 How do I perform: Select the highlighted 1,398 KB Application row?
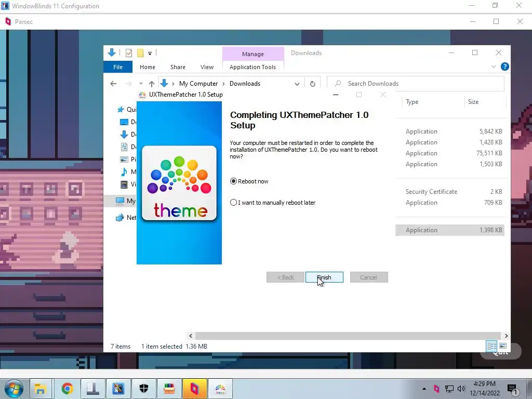450,230
